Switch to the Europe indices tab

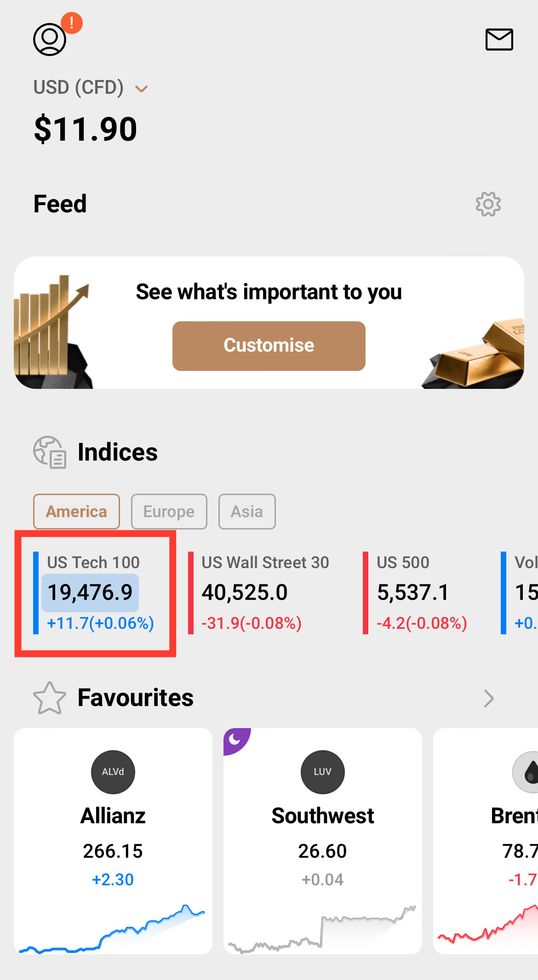[x=169, y=512]
